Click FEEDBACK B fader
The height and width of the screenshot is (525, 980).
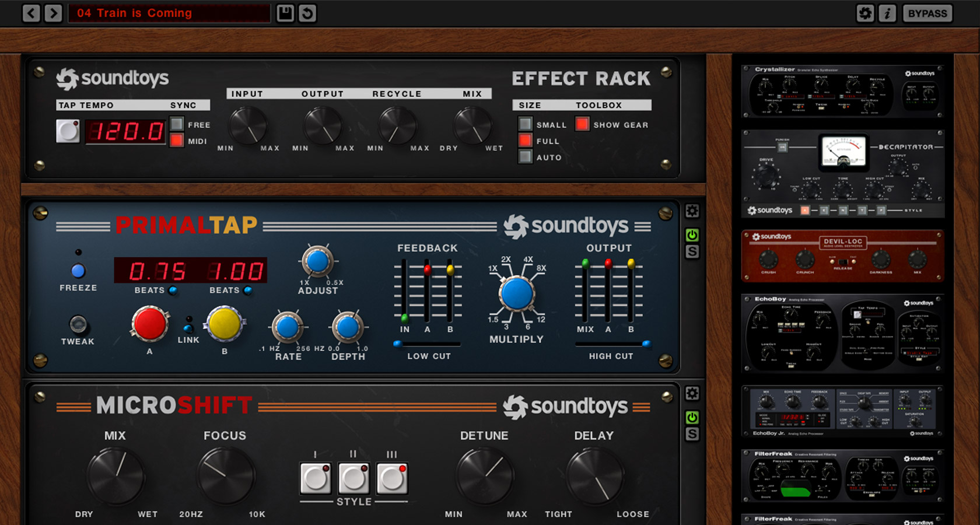450,269
